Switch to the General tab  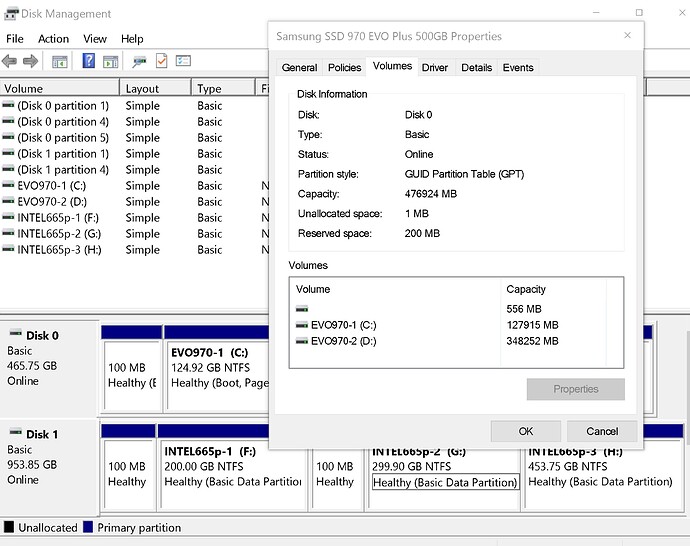(x=299, y=67)
